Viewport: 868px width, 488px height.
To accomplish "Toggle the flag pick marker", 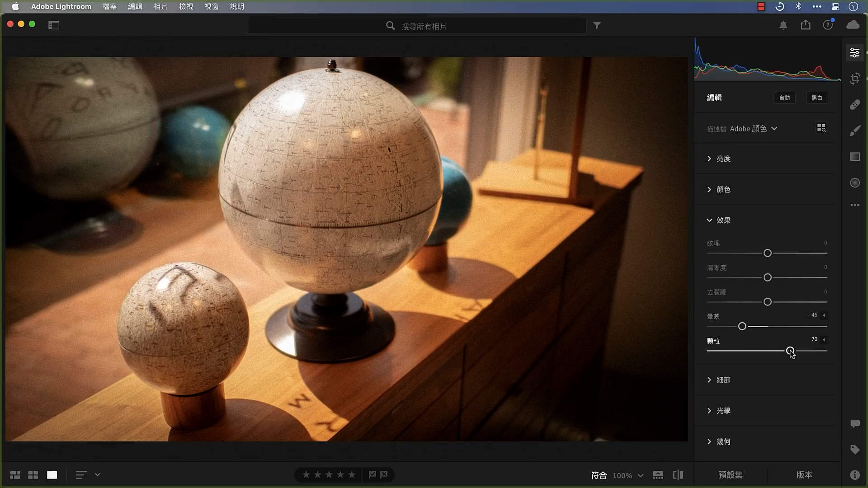I will [x=373, y=474].
